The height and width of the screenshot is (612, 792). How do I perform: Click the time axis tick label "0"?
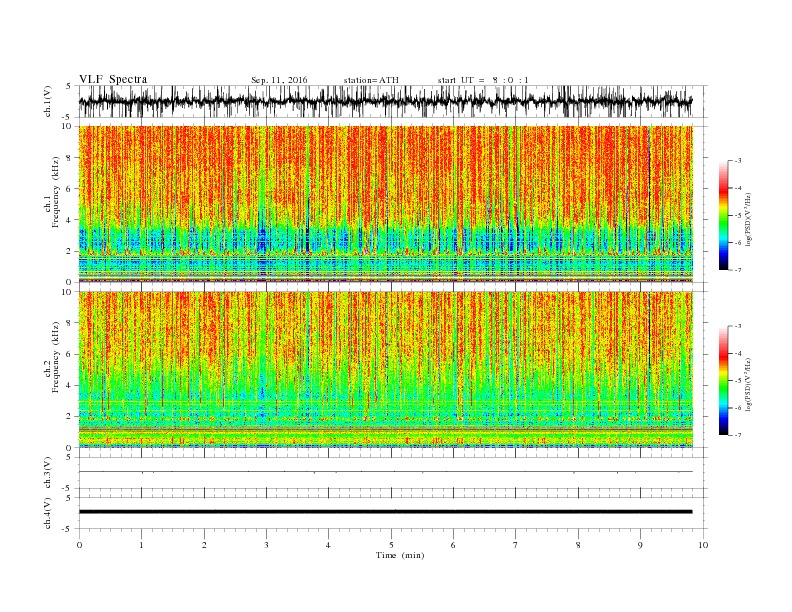pos(79,545)
